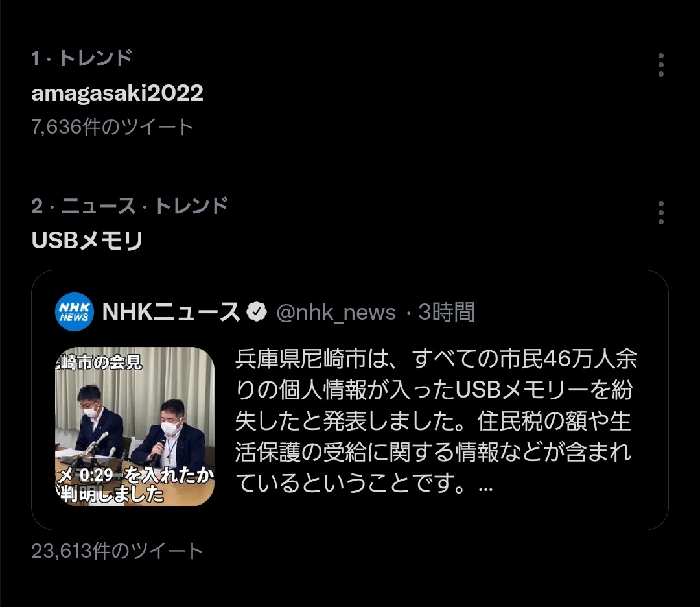Click the 0:29 video duration label
The image size is (700, 607).
coord(96,475)
